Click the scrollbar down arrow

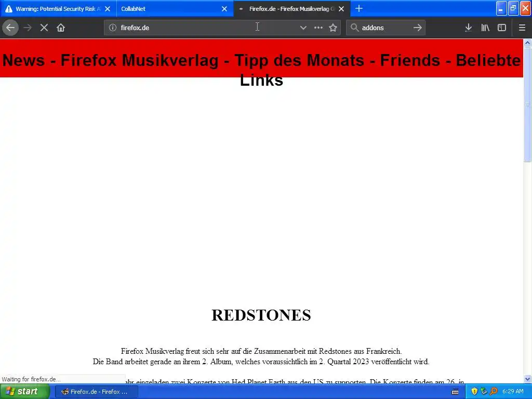pyautogui.click(x=527, y=379)
